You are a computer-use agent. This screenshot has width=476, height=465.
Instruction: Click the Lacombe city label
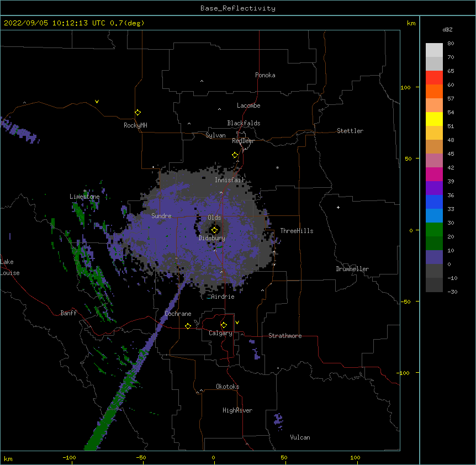click(x=248, y=105)
